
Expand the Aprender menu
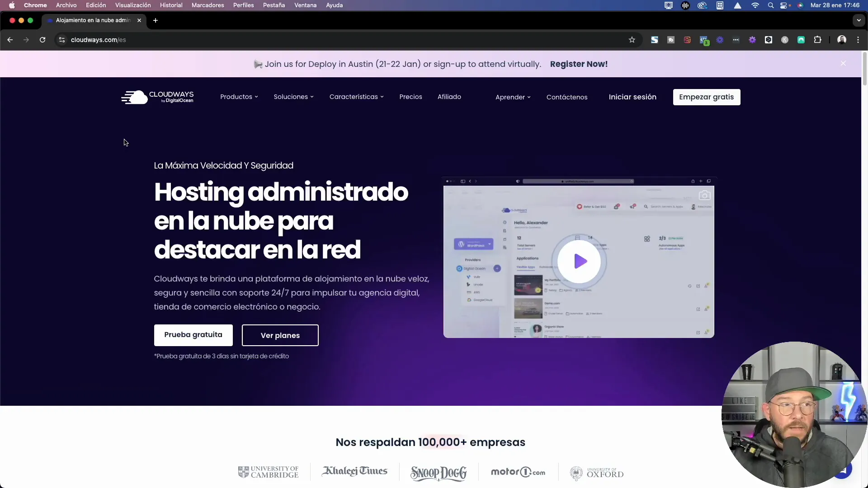[x=513, y=97]
